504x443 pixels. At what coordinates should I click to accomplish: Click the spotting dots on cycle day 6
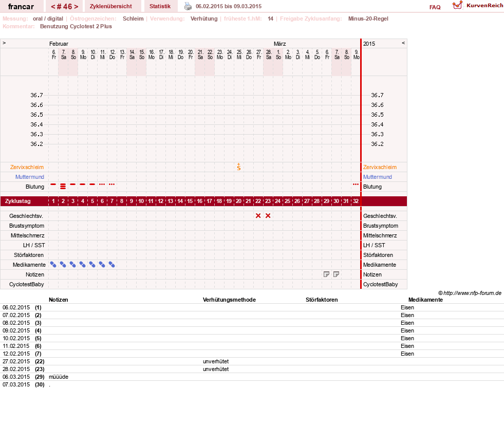[x=102, y=184]
